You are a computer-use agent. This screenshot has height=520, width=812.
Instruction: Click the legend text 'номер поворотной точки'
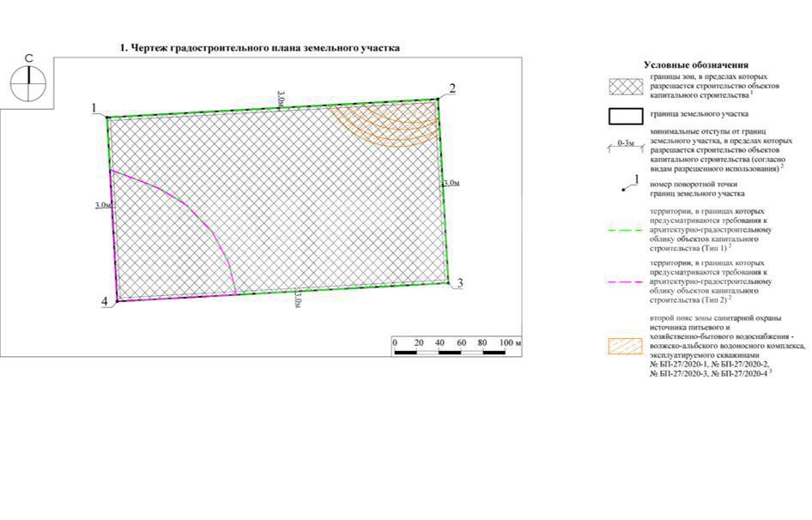tap(694, 184)
